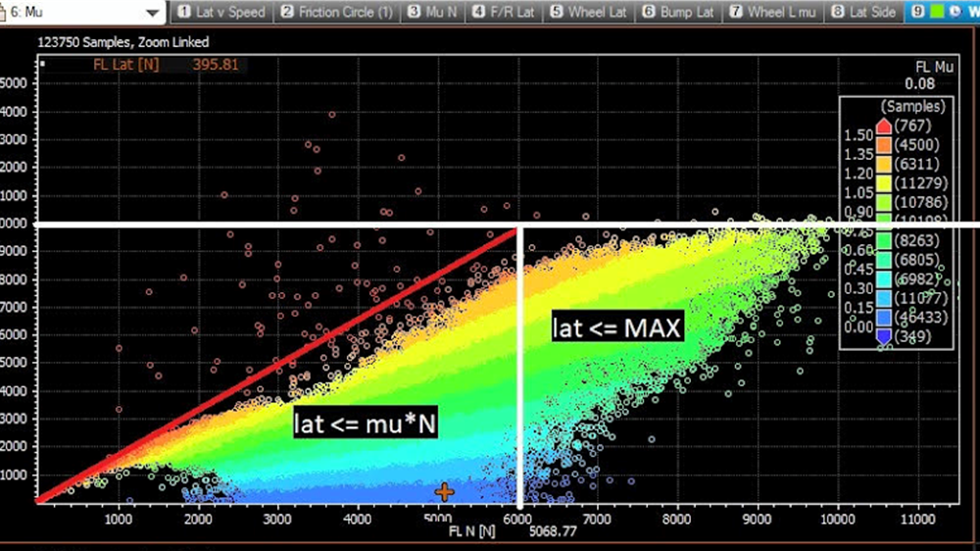980x551 pixels.
Task: Click the '(Samples)' legend header
Action: point(913,106)
